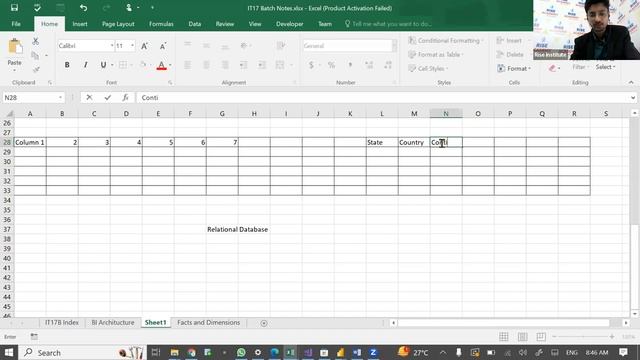The width and height of the screenshot is (640, 360).
Task: Toggle Italic formatting
Action: pos(85,65)
